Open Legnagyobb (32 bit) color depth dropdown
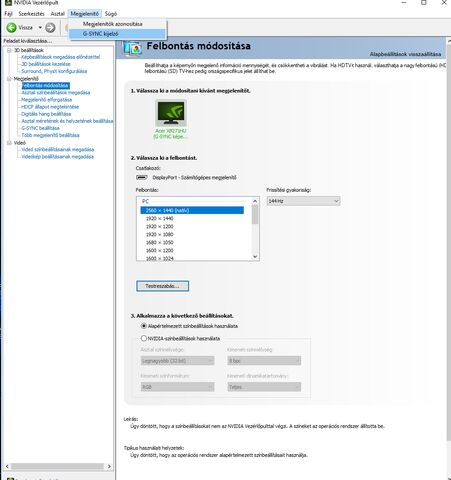 [177, 361]
